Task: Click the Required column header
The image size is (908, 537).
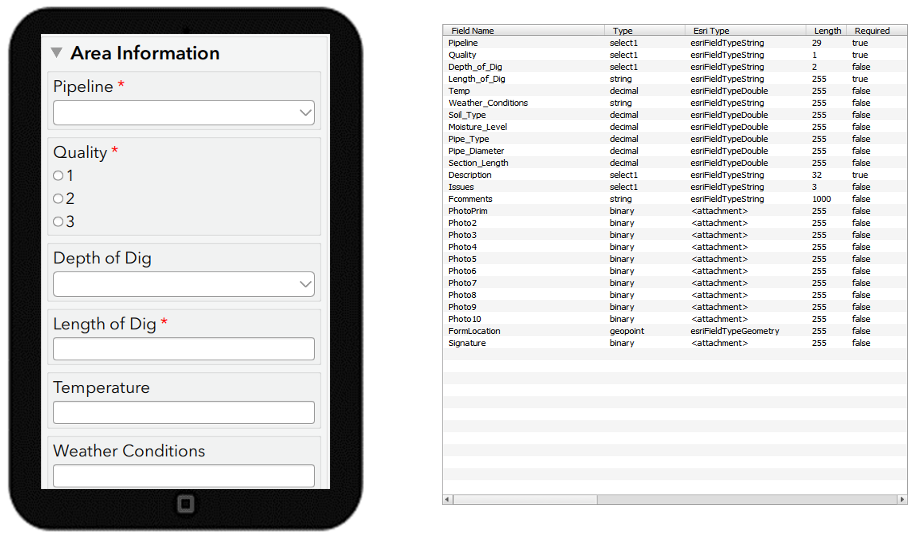Action: (872, 31)
